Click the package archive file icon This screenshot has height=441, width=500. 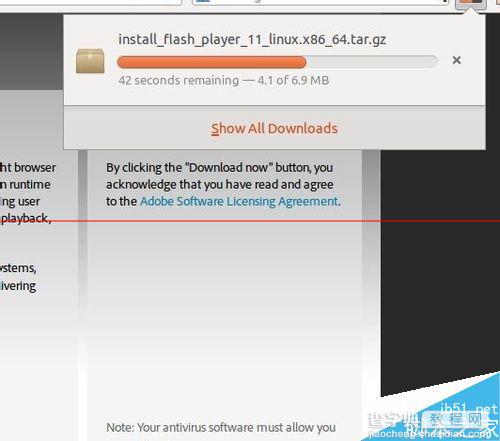(x=90, y=61)
